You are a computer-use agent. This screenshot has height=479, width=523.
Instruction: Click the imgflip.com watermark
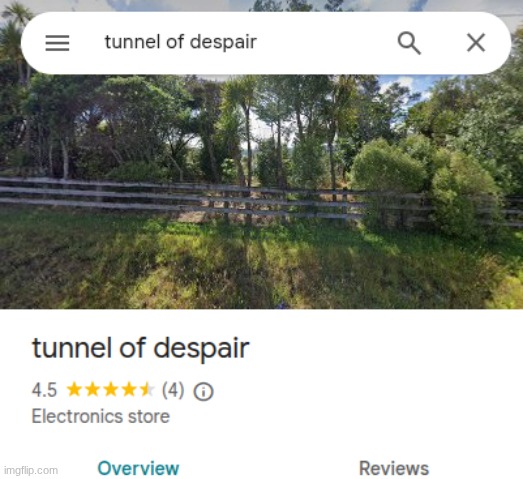click(x=31, y=471)
